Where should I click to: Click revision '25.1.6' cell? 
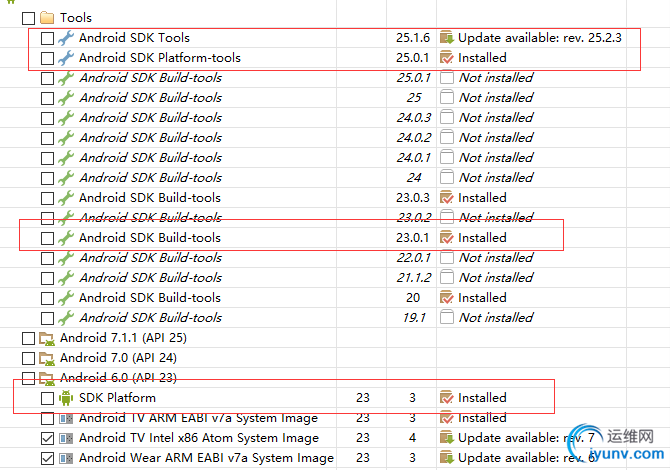coord(412,38)
